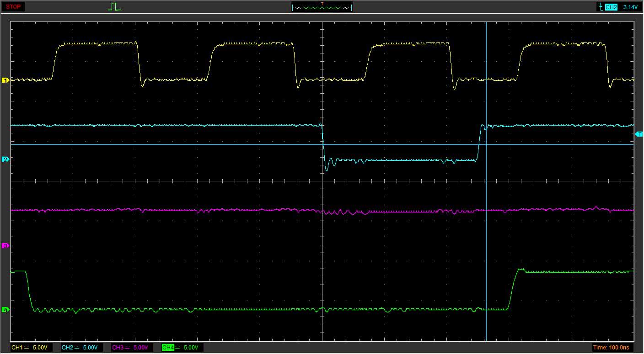644x354 pixels.
Task: Click the falling-edge trigger slope icon
Action: pos(600,7)
